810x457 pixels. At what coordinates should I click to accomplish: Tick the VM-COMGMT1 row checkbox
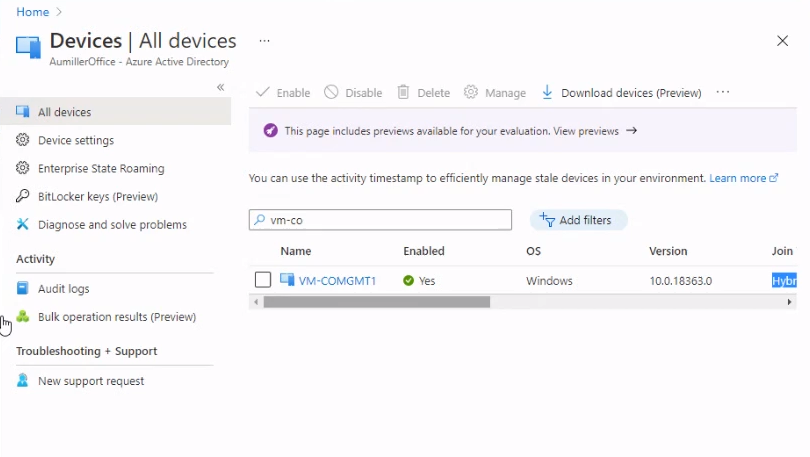pyautogui.click(x=263, y=280)
